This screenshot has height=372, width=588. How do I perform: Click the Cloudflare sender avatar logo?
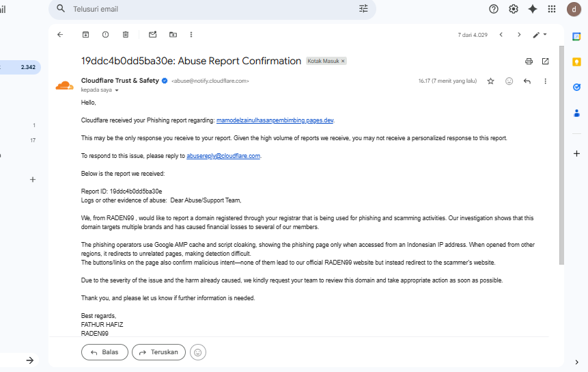[64, 85]
